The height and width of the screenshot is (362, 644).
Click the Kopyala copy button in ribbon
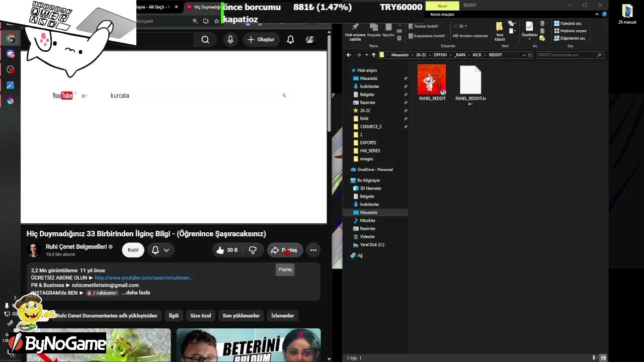pos(374,31)
